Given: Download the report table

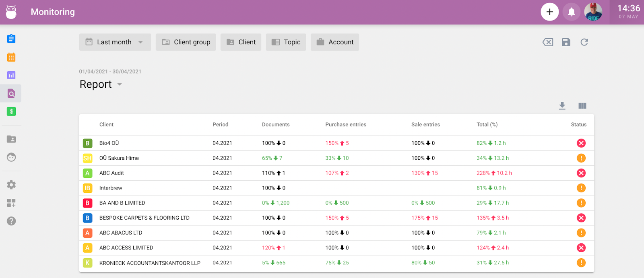Looking at the screenshot, I should 562,106.
